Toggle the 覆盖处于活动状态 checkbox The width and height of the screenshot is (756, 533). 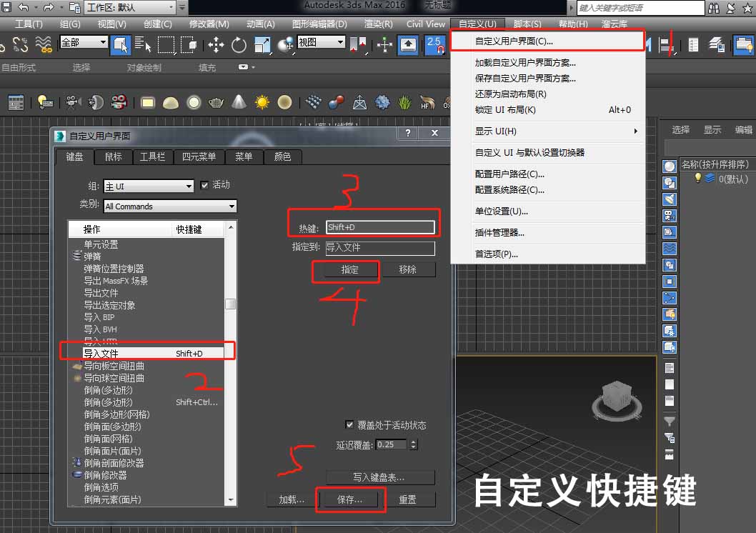tap(349, 425)
